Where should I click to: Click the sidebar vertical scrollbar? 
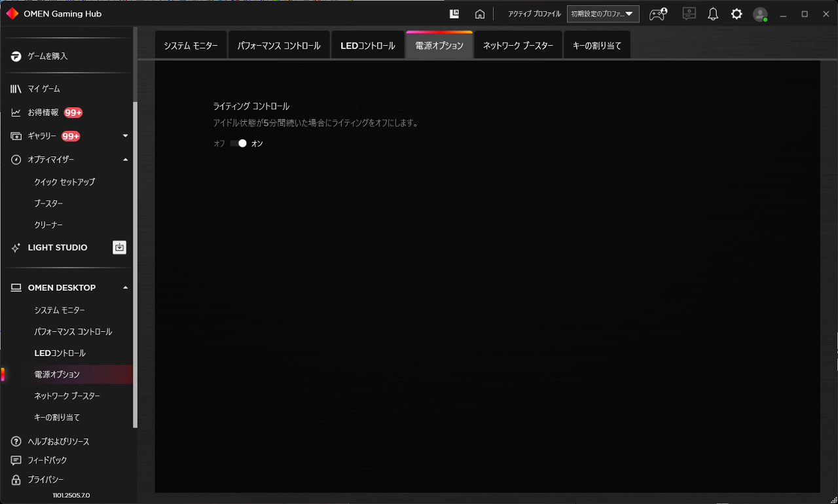point(136,265)
